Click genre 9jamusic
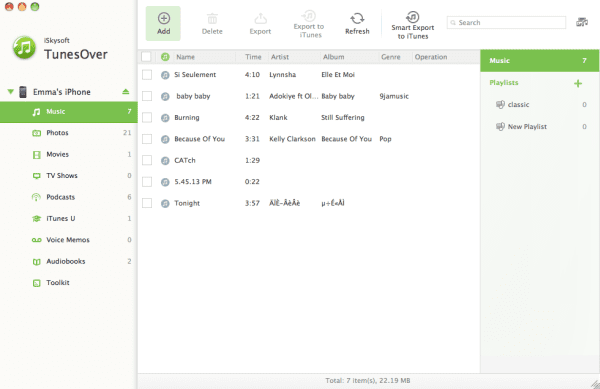 (x=394, y=96)
